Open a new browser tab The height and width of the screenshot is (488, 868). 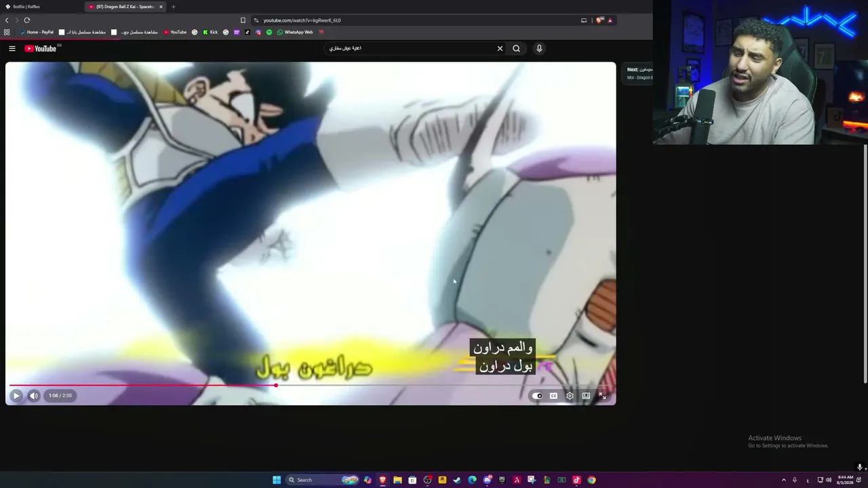click(173, 7)
